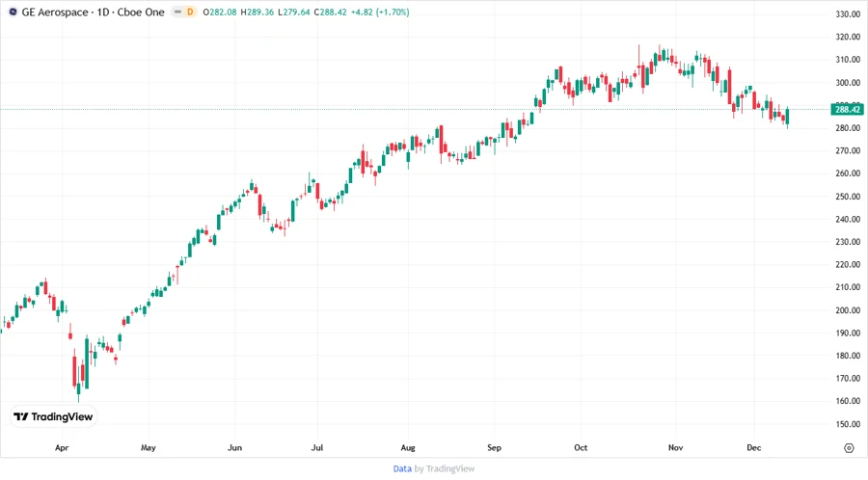
Task: Click the Dec label on time axis
Action: 754,447
